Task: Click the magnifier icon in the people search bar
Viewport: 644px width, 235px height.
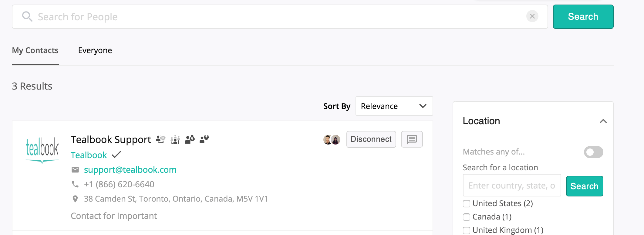Action: (x=27, y=17)
